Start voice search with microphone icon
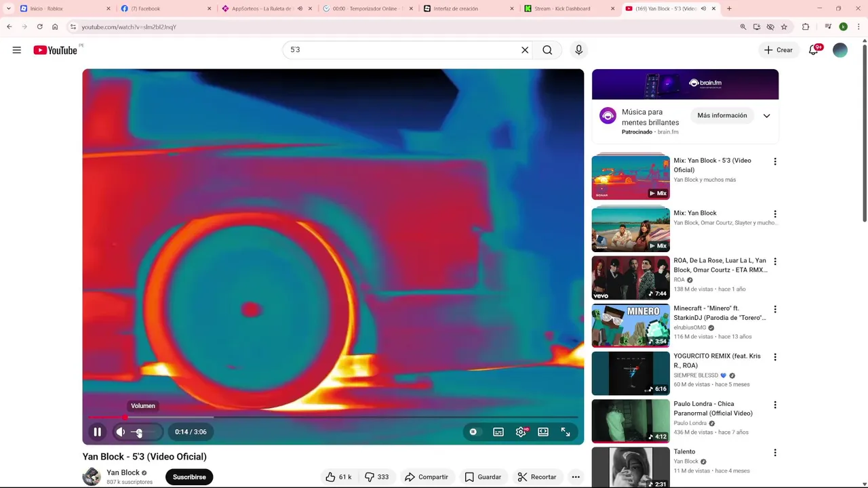The height and width of the screenshot is (488, 868). 578,50
